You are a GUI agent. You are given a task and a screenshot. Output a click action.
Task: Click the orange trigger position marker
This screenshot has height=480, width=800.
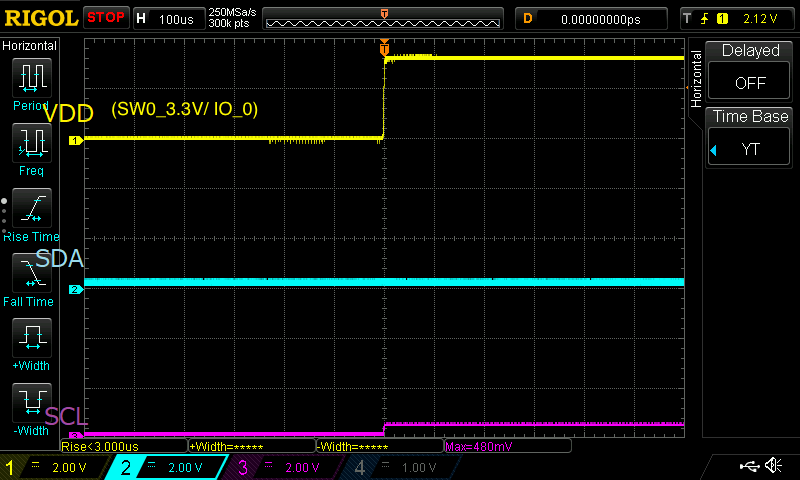(x=384, y=48)
